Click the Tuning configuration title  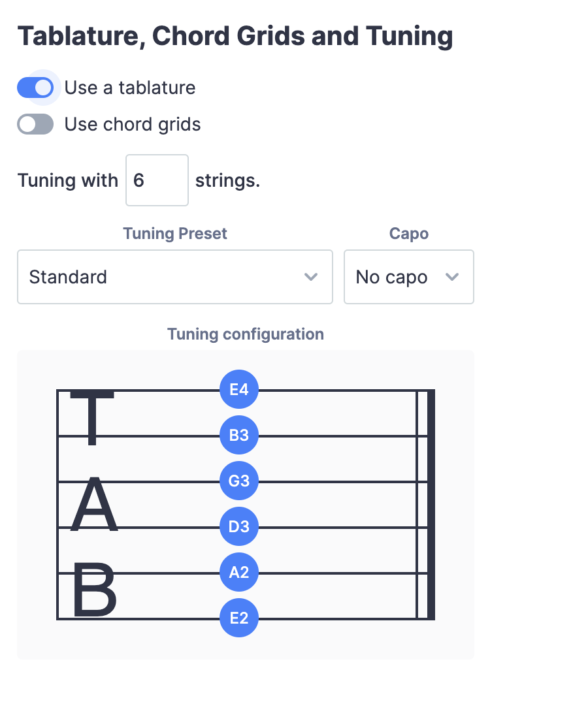tap(246, 334)
